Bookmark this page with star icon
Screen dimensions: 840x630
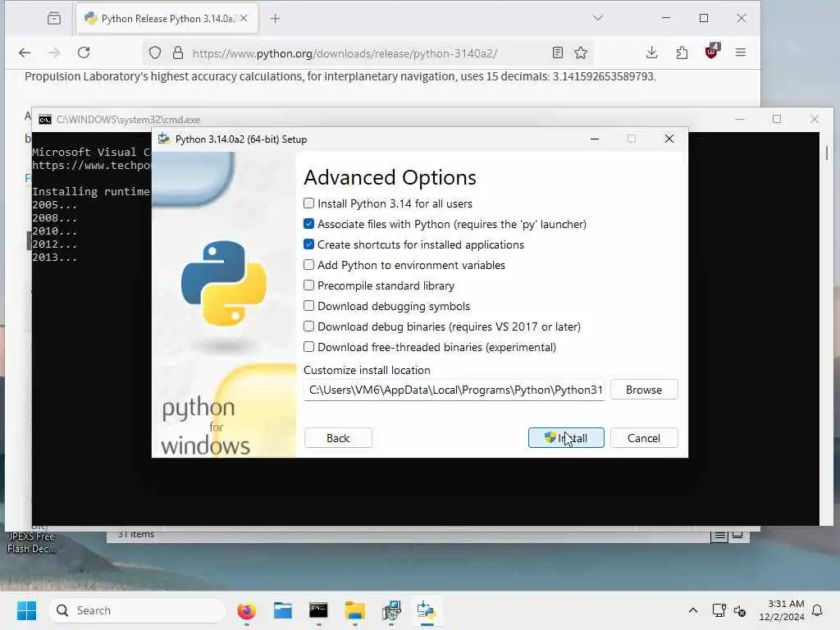[581, 52]
